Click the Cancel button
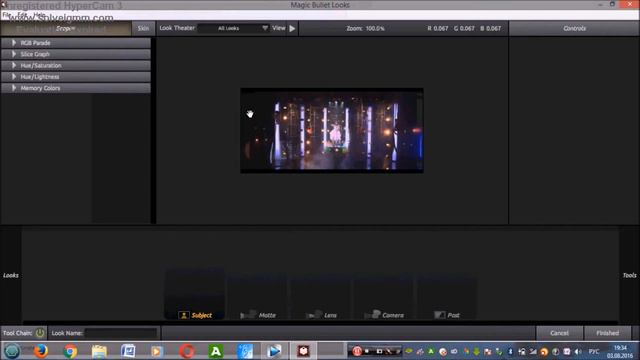The width and height of the screenshot is (640, 360). (x=559, y=333)
